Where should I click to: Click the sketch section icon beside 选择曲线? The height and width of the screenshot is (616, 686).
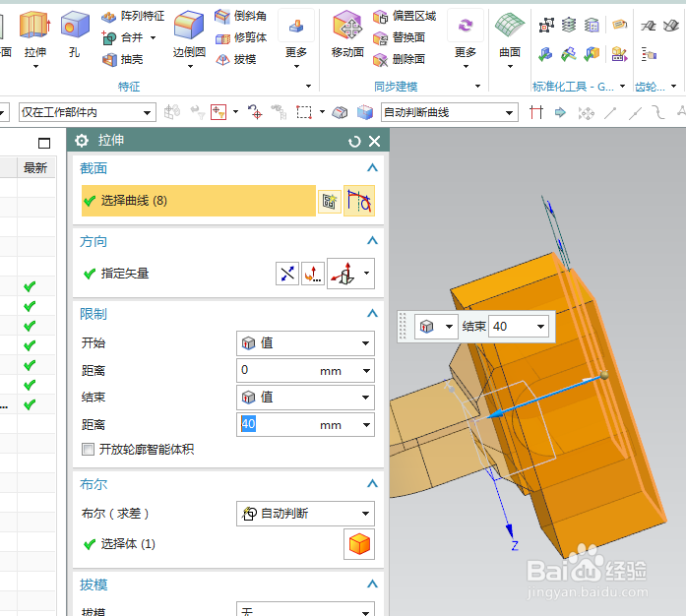click(330, 202)
